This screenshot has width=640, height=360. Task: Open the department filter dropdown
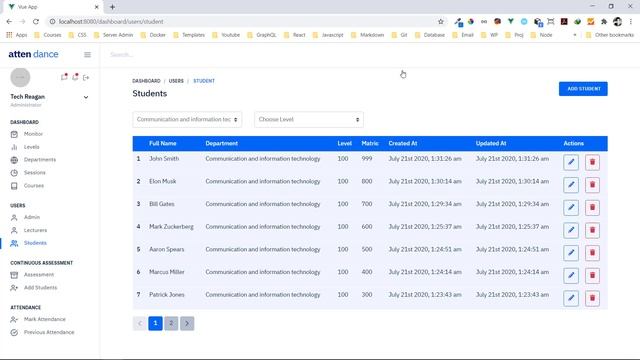coord(187,120)
